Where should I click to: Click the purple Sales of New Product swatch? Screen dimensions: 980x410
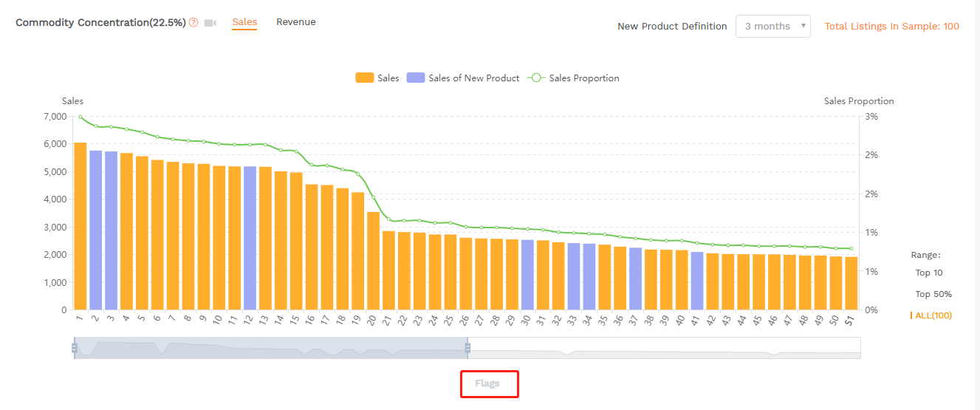416,78
